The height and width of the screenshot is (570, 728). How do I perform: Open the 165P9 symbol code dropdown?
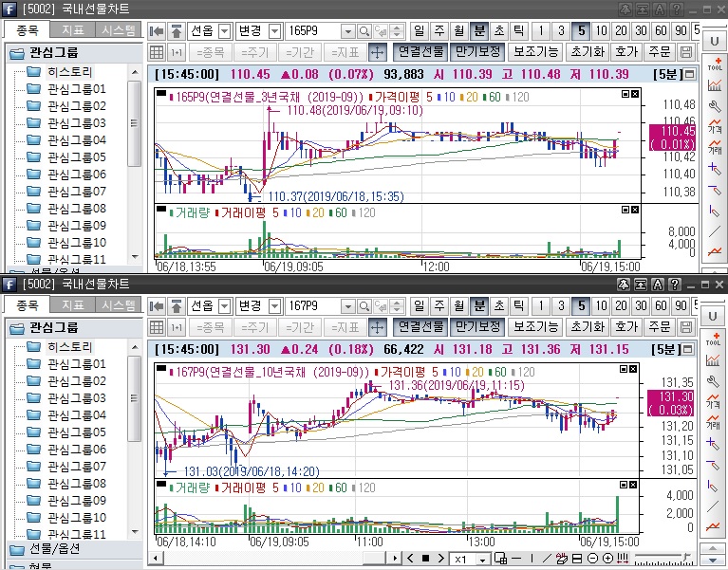coord(346,31)
